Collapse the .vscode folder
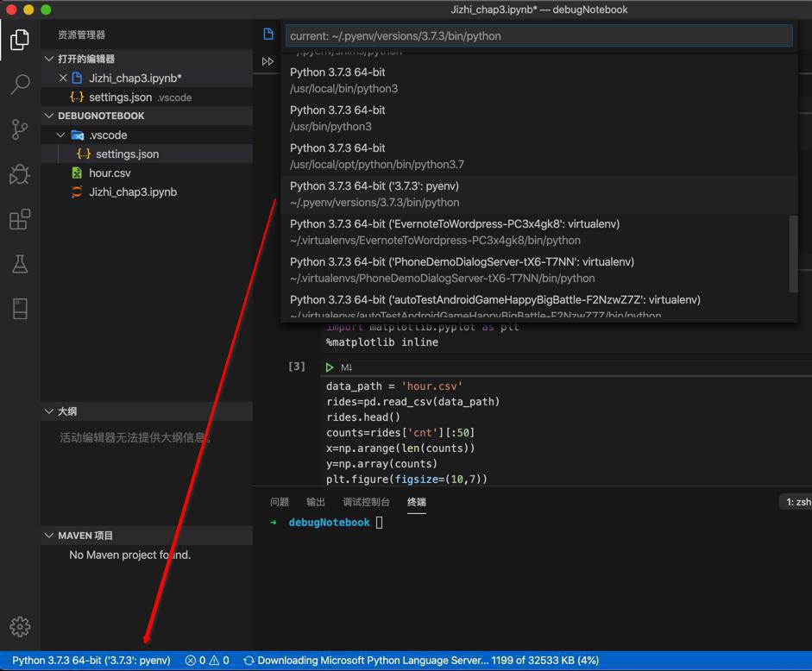 (x=60, y=135)
